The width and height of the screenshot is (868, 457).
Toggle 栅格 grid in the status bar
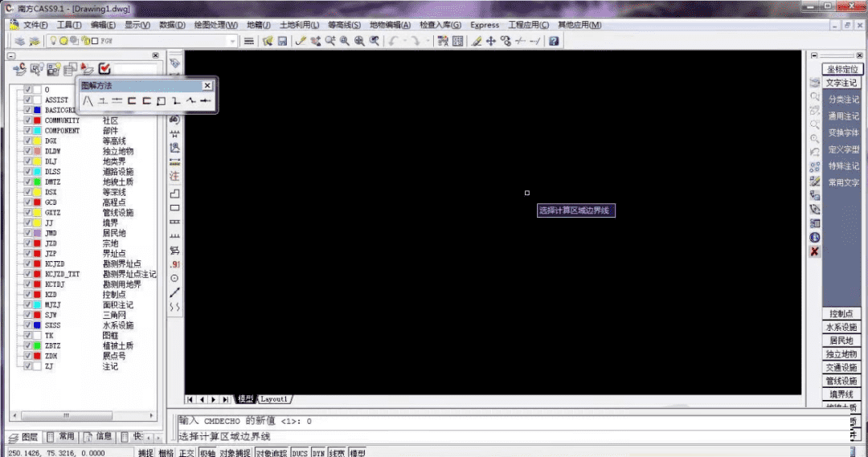click(x=166, y=452)
